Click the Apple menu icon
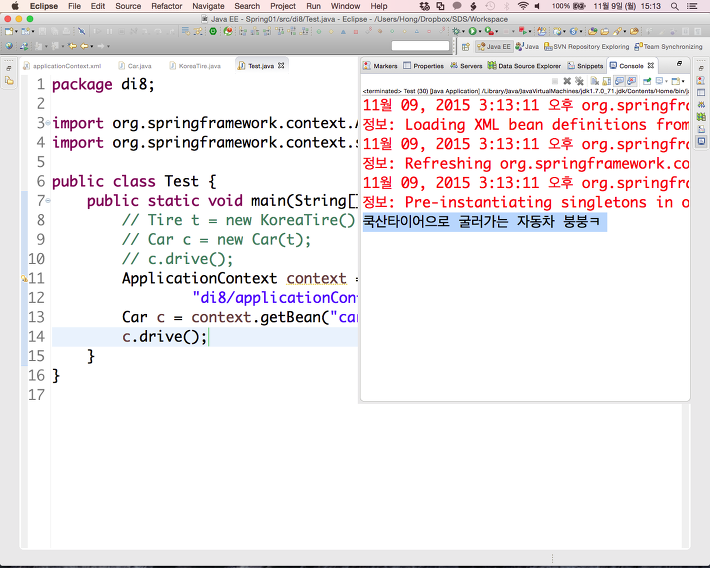710x568 pixels. 15,6
